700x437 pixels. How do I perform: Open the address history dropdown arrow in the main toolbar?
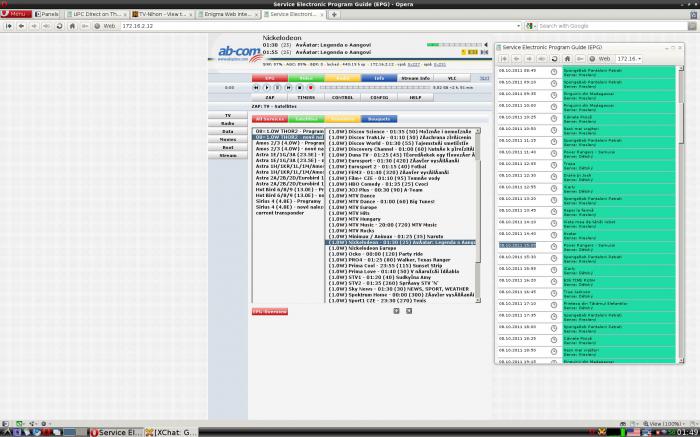pos(518,26)
